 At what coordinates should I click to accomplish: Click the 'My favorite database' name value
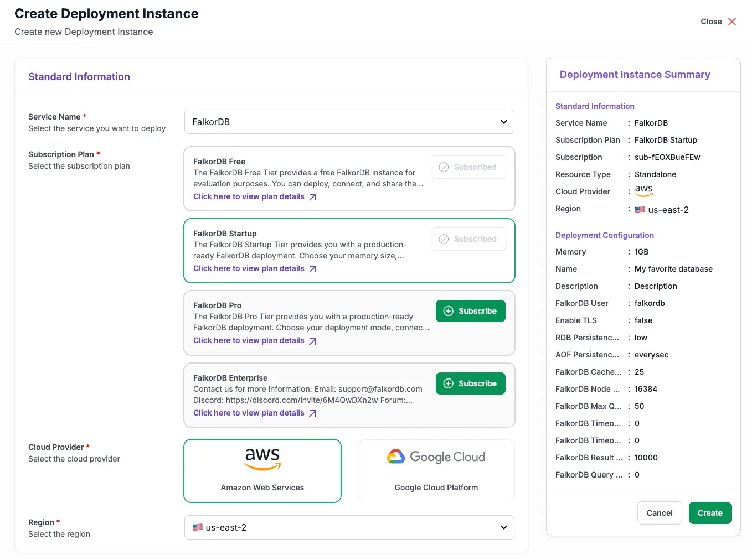point(673,269)
